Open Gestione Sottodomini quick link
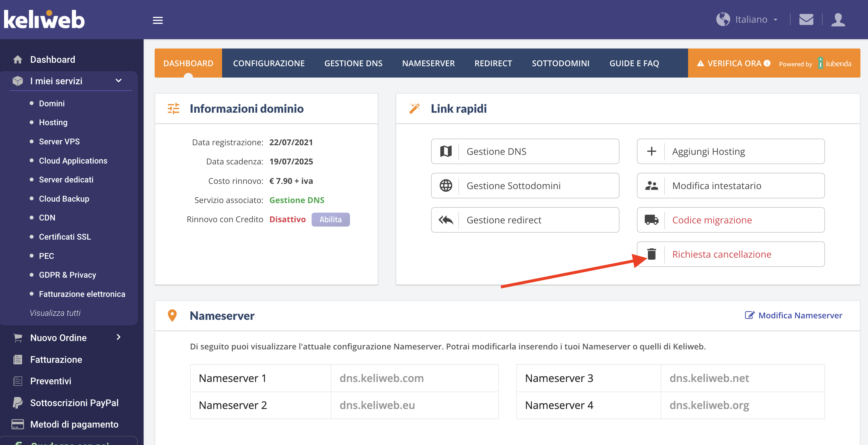Image resolution: width=868 pixels, height=445 pixels. (x=525, y=186)
